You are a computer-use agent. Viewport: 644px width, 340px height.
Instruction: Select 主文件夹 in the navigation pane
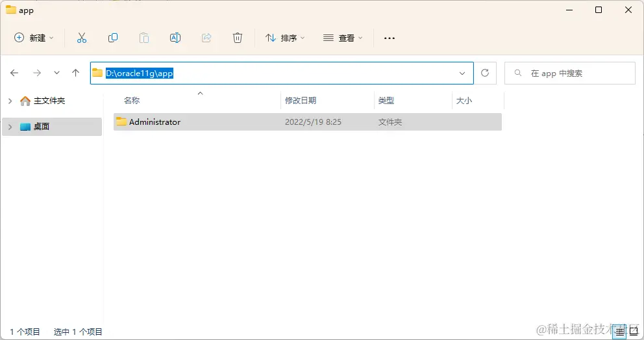pos(49,101)
